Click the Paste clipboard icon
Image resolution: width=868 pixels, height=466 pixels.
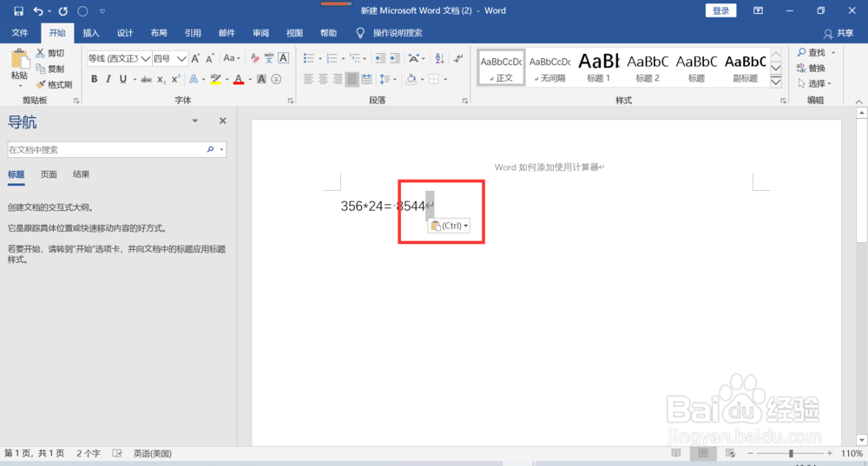[x=19, y=60]
